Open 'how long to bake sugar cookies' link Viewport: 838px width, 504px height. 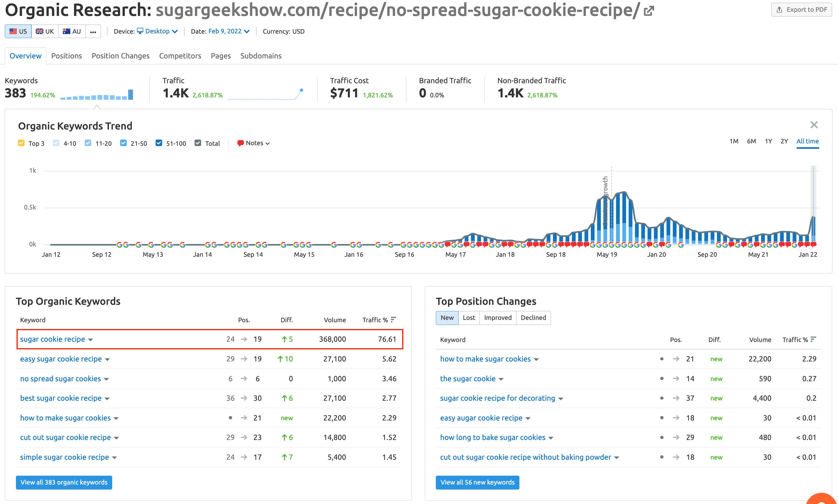[493, 437]
